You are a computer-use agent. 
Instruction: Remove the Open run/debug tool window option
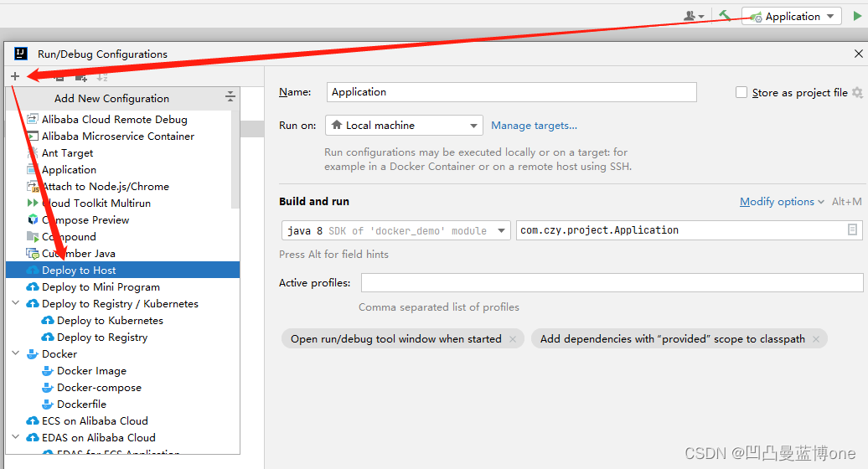point(513,339)
